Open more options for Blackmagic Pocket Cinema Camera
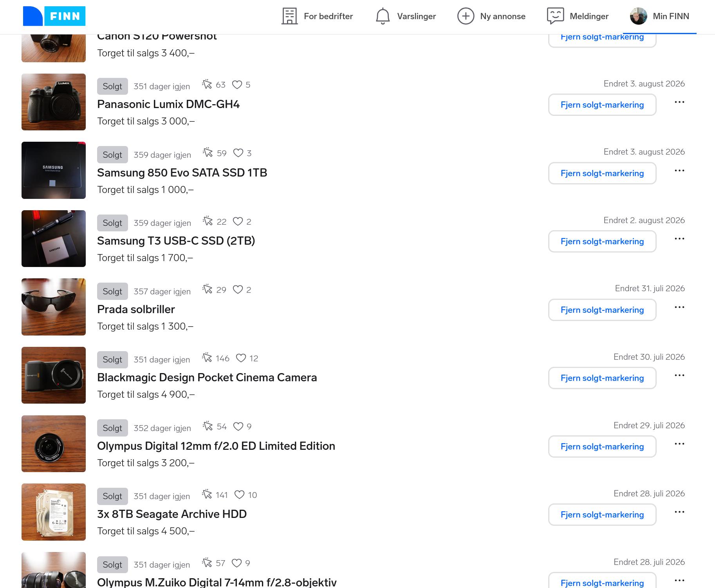Screen dimensions: 715x588 [x=679, y=375]
